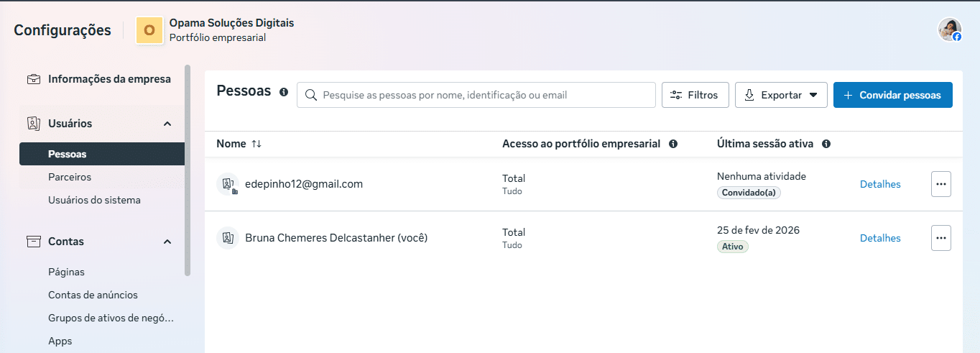Viewport: 980px width, 353px height.
Task: Open Informações da empresa settings
Action: tap(109, 79)
